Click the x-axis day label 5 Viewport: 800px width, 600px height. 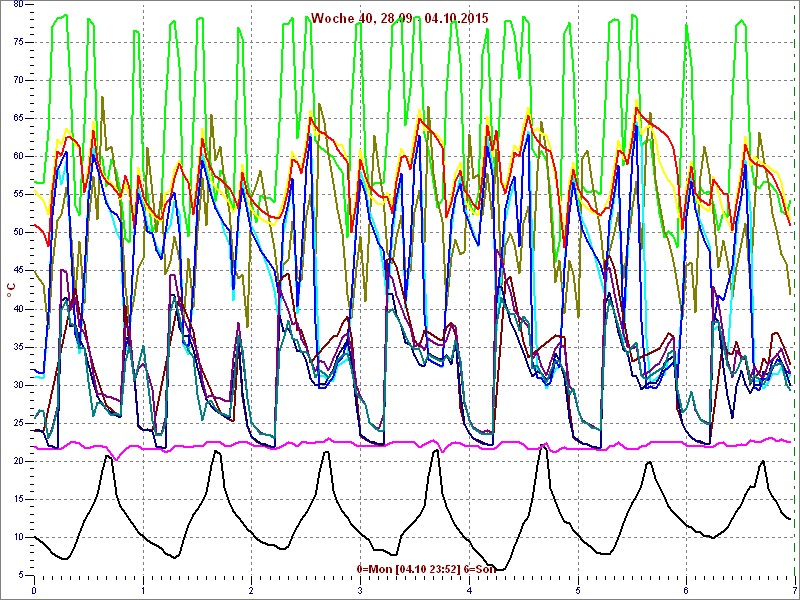[578, 591]
